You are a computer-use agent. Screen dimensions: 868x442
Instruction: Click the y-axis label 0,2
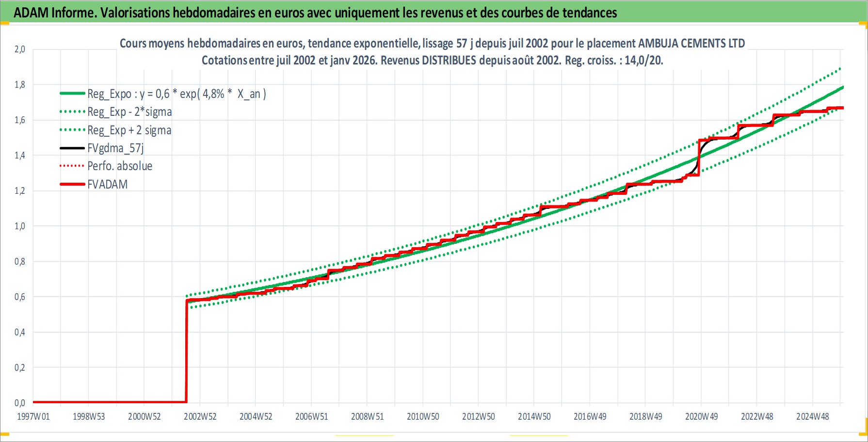pos(19,367)
